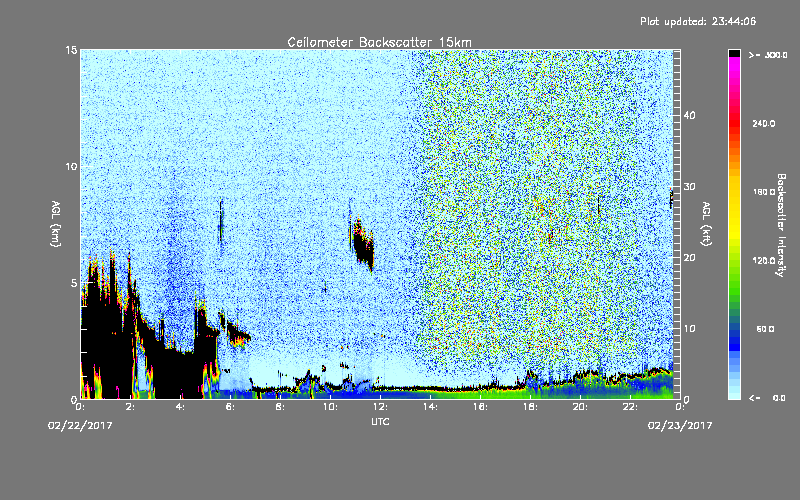Viewport: 800px width, 500px height.
Task: Click the '30' tick on the kft axis
Action: [x=689, y=187]
